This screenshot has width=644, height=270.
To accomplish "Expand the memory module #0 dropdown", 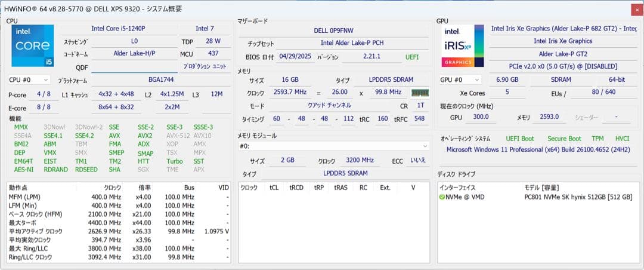I will (x=334, y=146).
